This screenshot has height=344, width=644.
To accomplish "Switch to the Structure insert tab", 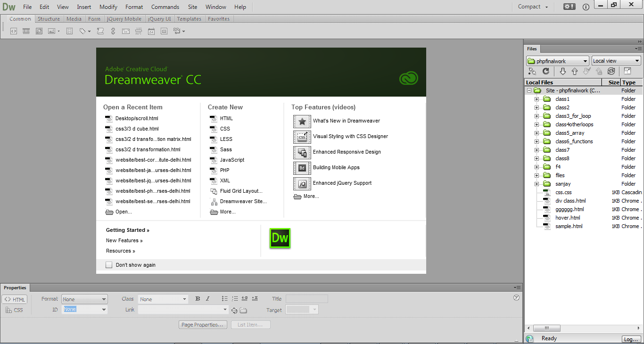I will (49, 19).
